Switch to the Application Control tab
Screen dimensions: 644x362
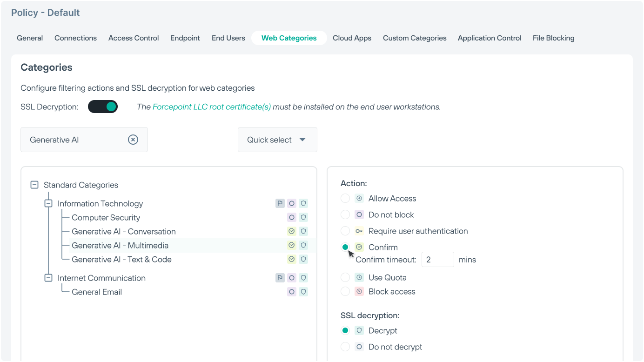click(x=489, y=38)
